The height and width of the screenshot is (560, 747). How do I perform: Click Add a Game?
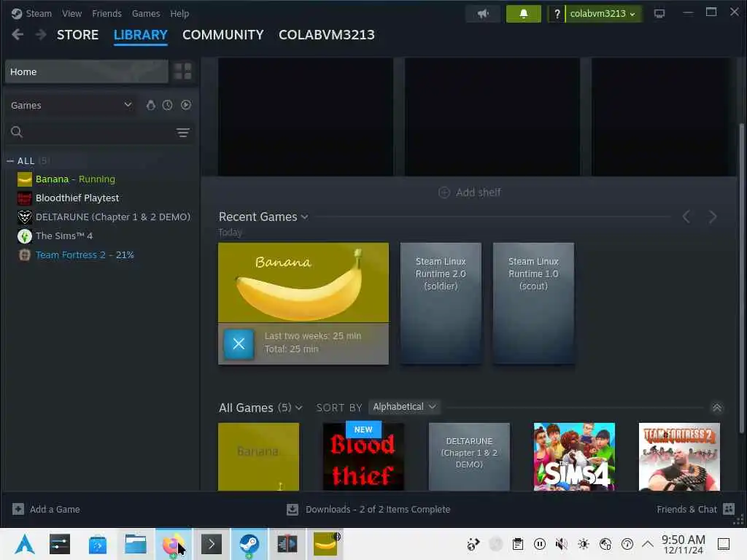tap(46, 509)
